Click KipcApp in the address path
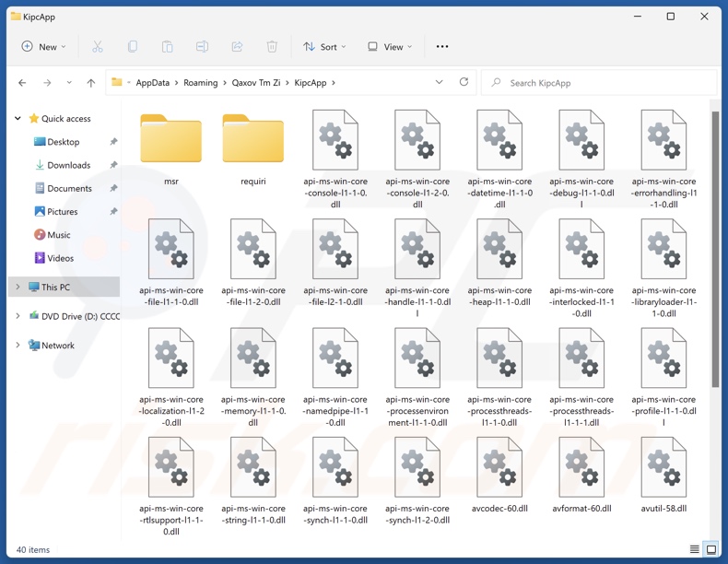728x564 pixels. click(x=311, y=83)
